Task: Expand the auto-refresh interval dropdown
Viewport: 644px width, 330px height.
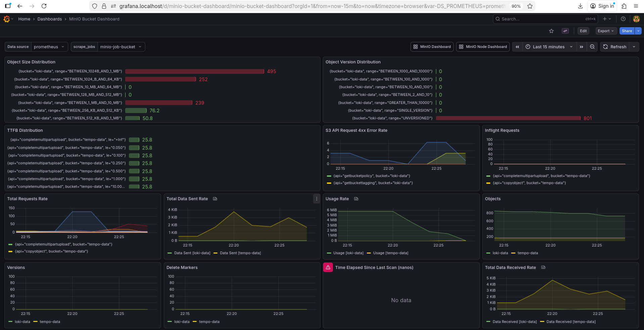Action: tap(634, 47)
